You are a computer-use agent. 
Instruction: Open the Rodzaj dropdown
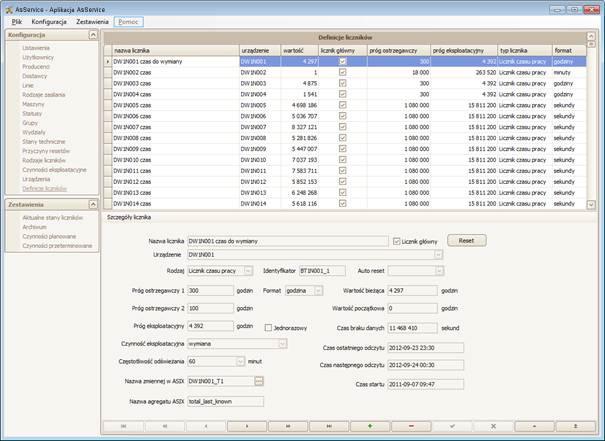click(248, 271)
